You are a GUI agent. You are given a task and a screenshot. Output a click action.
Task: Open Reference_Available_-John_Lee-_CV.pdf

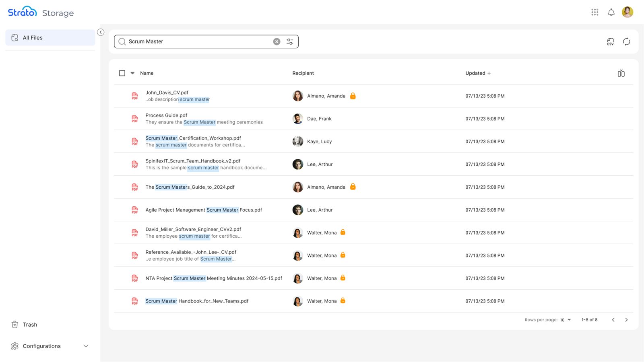coord(191,252)
